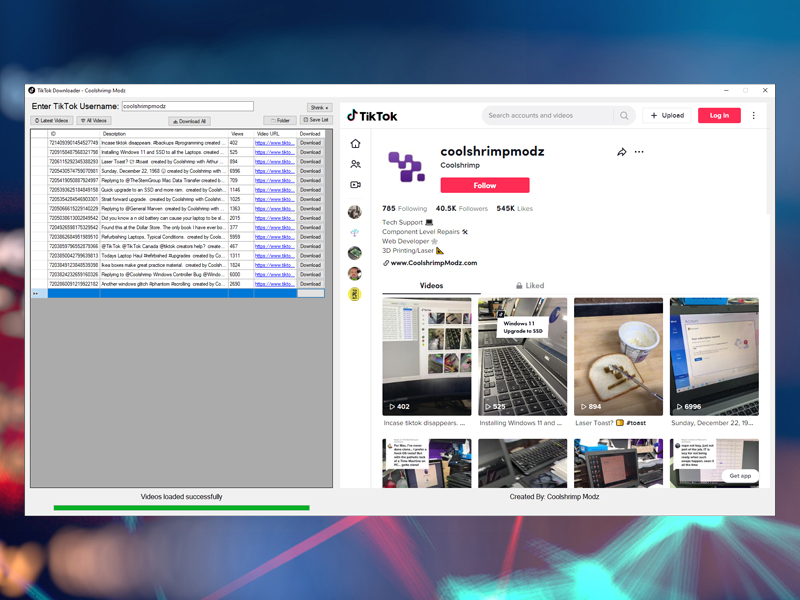The height and width of the screenshot is (600, 800).
Task: Collapse the browser panel with Shrink button
Action: 318,107
